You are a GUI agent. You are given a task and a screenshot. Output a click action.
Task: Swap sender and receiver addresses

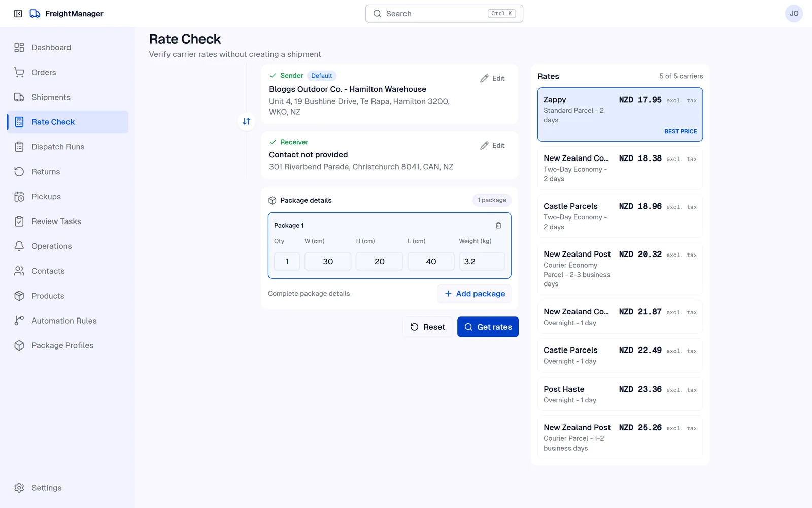pyautogui.click(x=246, y=121)
